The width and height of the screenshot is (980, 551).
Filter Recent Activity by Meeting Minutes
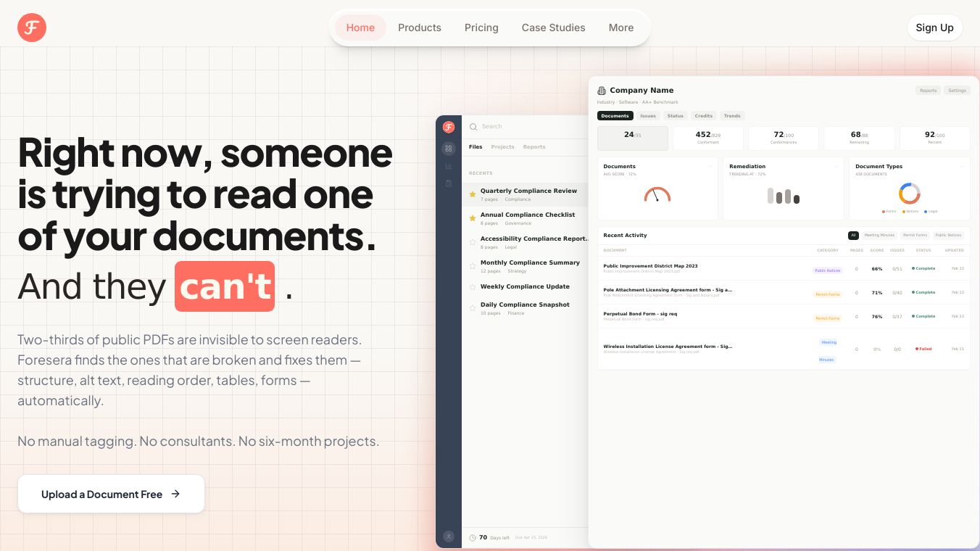(879, 236)
